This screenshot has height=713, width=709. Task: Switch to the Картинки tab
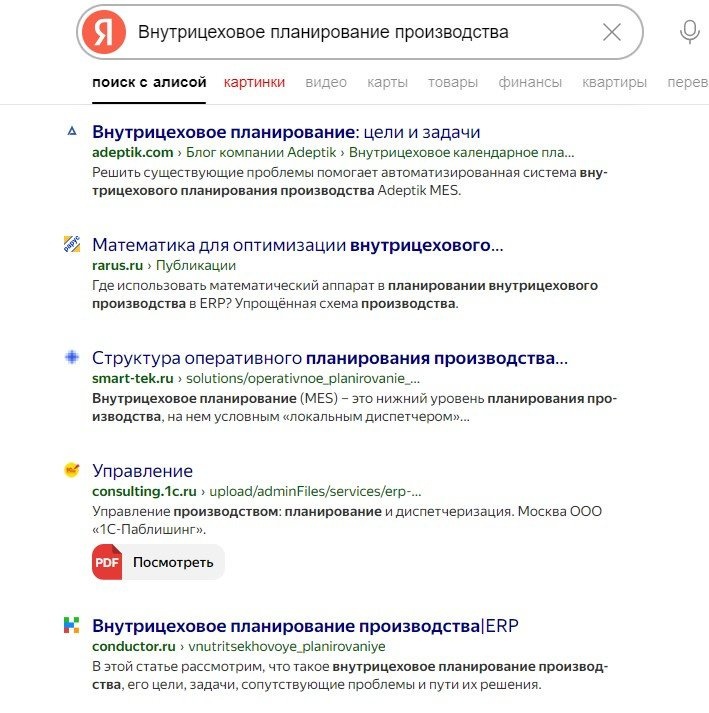pos(254,82)
